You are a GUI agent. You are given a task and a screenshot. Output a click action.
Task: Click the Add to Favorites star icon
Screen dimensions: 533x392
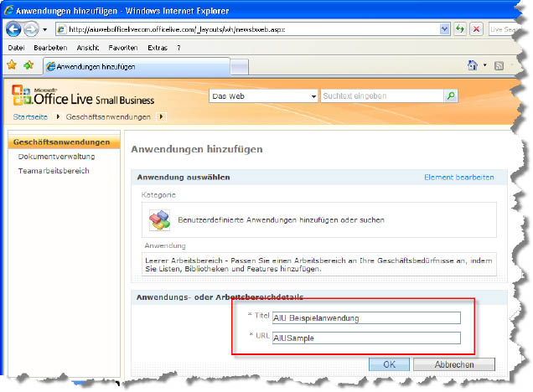28,64
